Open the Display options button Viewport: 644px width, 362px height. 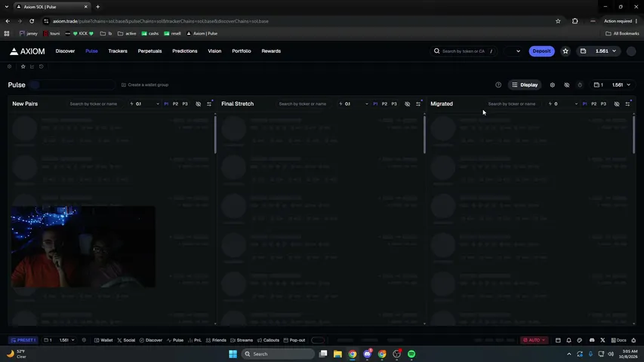tap(525, 85)
